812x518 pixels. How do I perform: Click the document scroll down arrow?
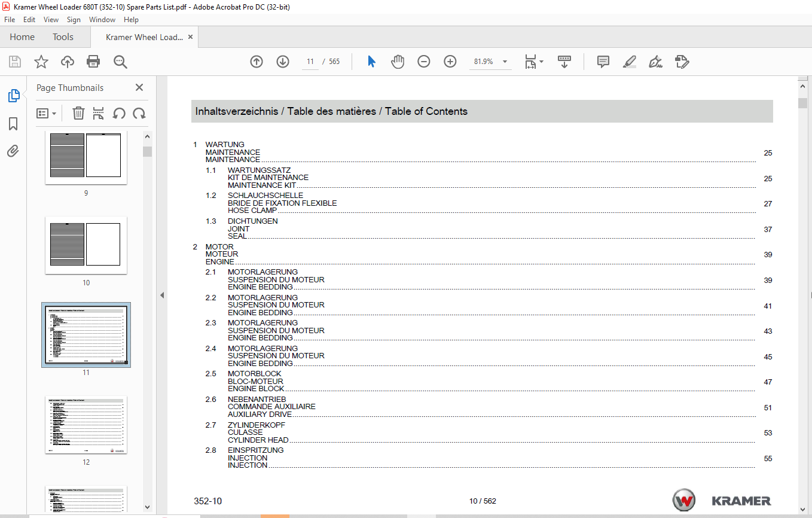(802, 508)
